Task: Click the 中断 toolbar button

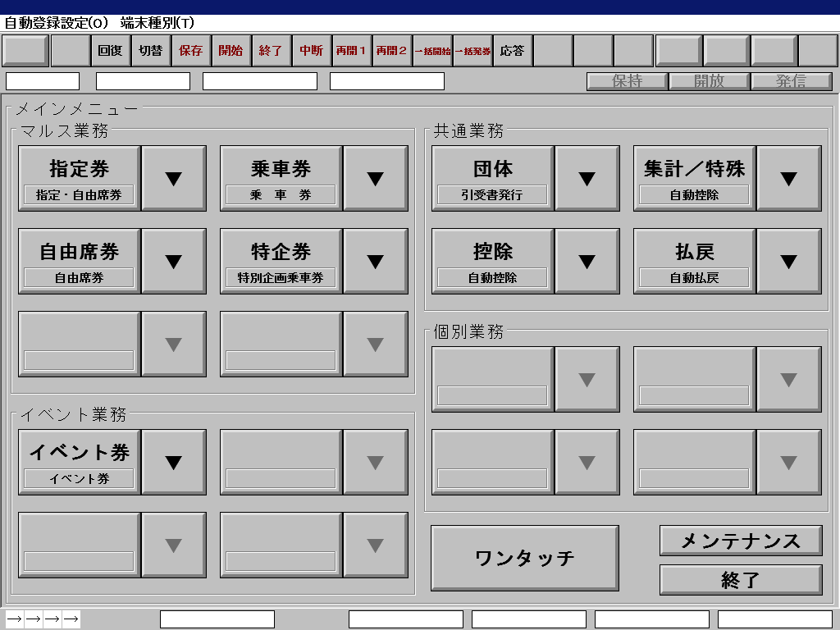Action: click(x=311, y=51)
